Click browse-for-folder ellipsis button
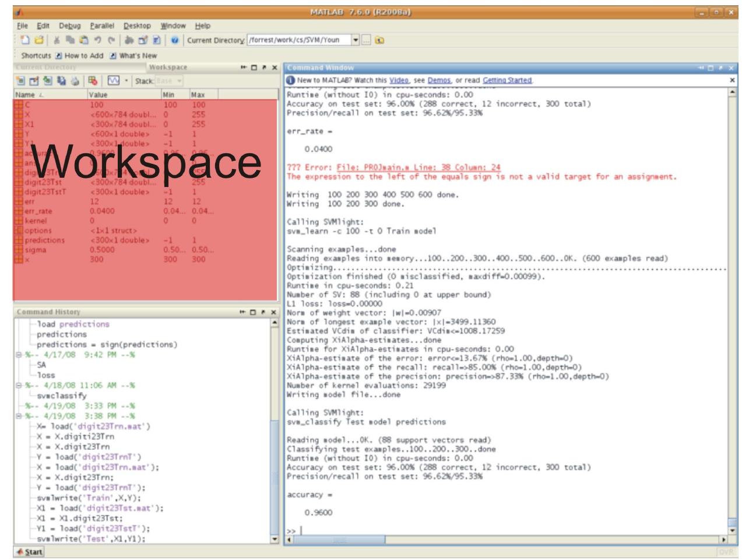 pos(366,40)
